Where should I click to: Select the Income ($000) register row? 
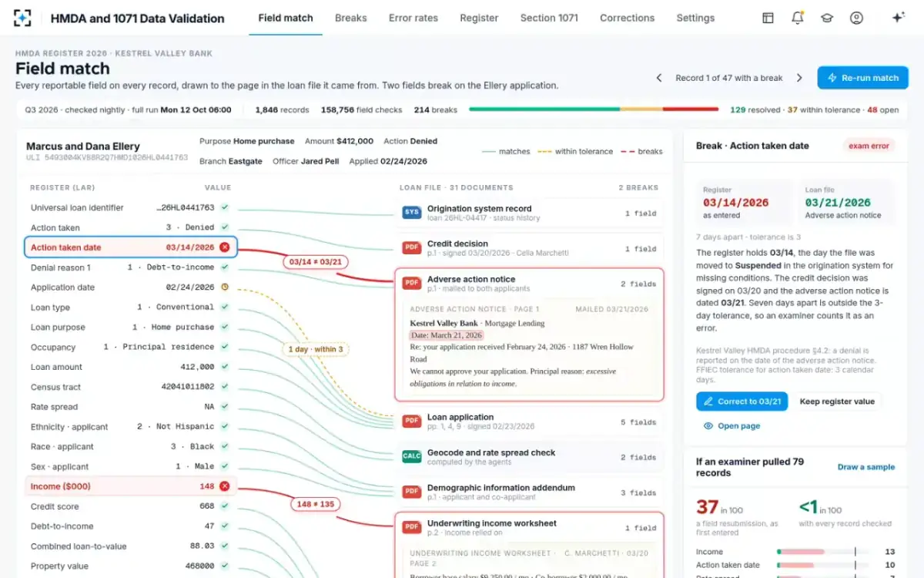click(x=130, y=486)
